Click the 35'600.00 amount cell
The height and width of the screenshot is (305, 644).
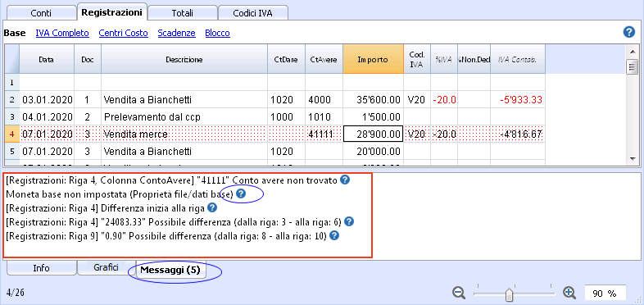click(x=373, y=99)
